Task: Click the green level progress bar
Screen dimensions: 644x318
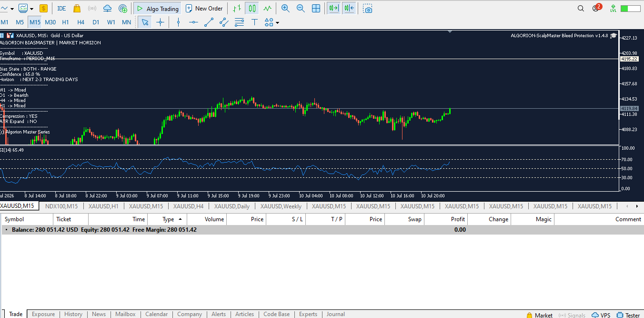Action: (630, 9)
